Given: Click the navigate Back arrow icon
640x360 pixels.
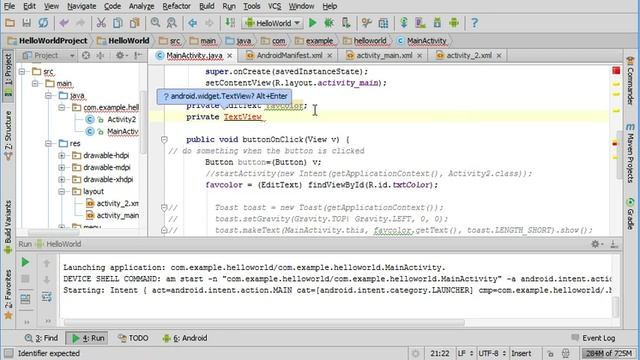Looking at the screenshot, I should pyautogui.click(x=193, y=23).
